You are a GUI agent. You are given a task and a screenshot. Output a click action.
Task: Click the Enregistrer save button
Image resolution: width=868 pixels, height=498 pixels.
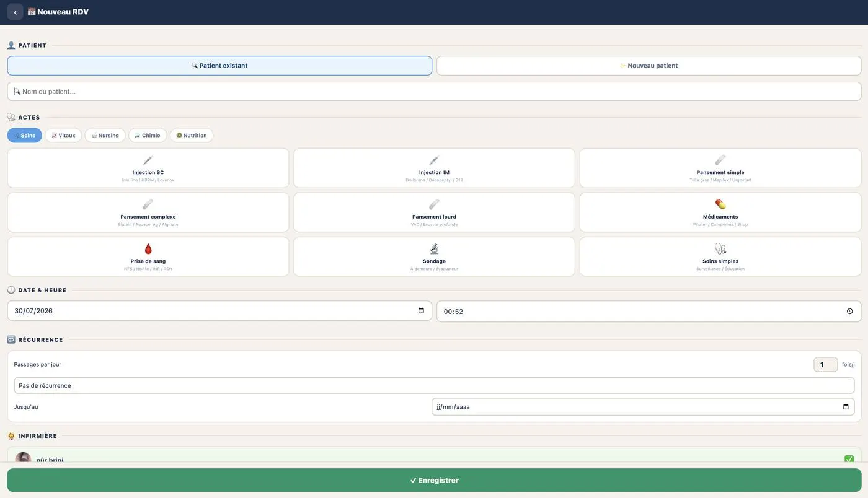(434, 480)
